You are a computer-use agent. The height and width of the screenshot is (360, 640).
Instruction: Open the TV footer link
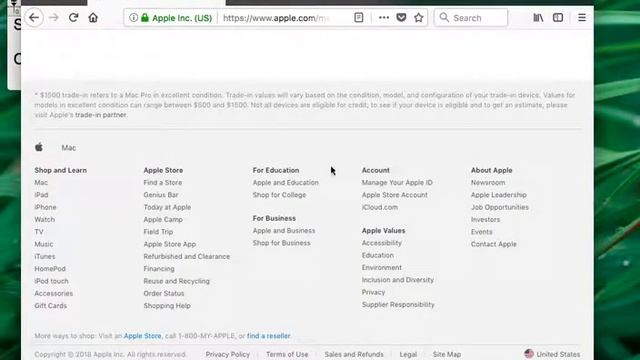point(39,231)
